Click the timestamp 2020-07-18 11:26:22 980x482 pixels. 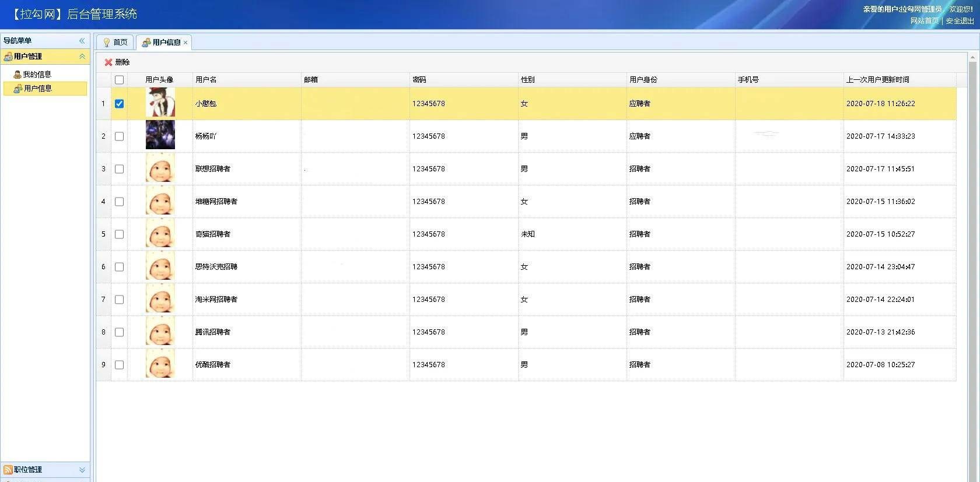(x=881, y=104)
